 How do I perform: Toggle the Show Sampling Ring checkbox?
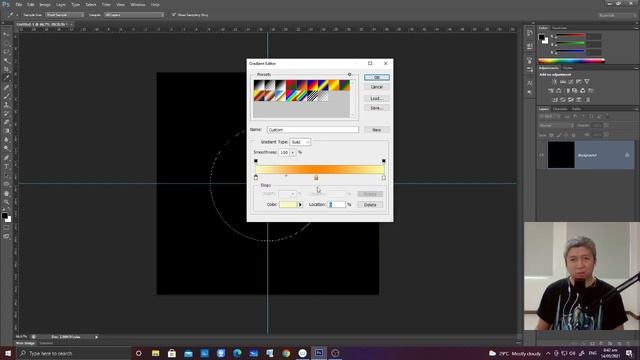[174, 15]
